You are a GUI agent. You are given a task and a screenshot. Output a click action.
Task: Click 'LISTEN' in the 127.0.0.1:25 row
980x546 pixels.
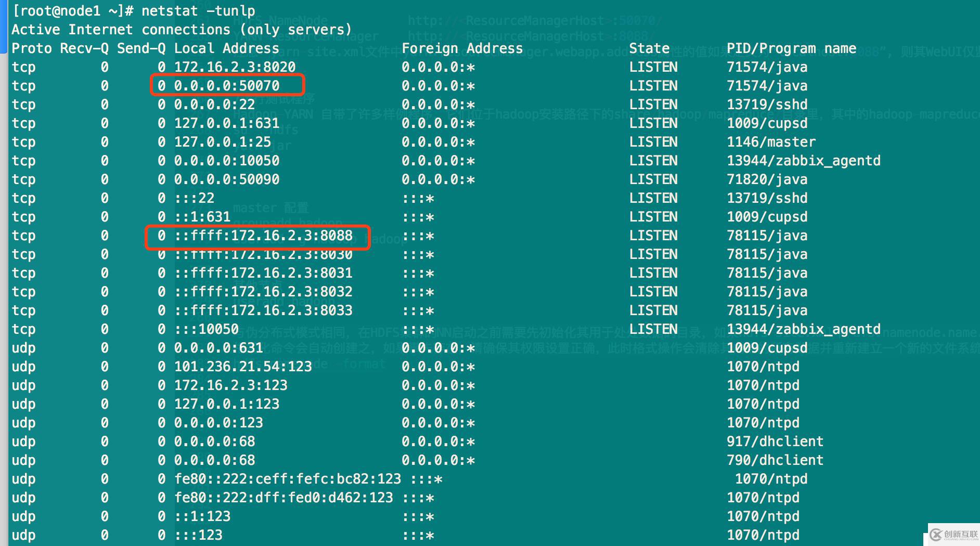coord(653,142)
